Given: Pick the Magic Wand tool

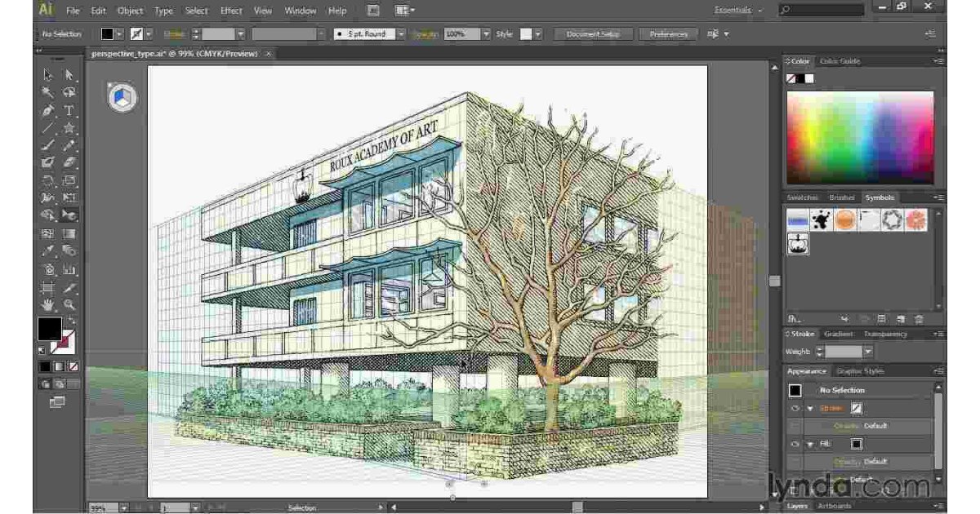Looking at the screenshot, I should click(x=48, y=92).
